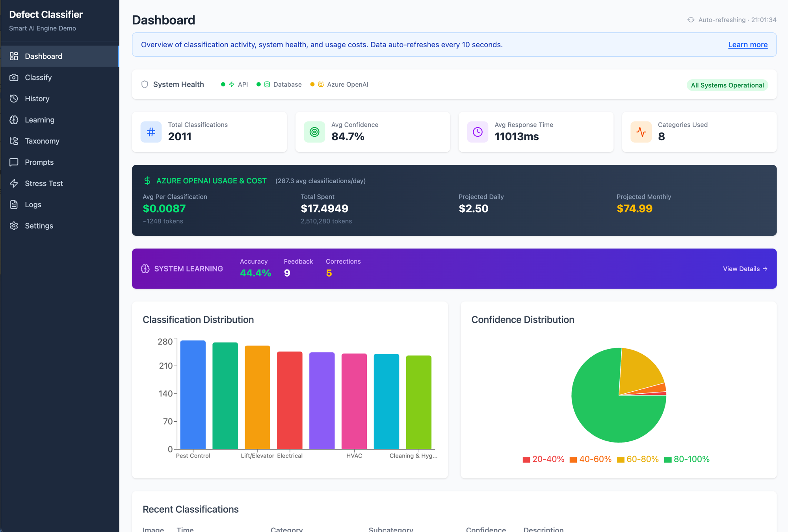Open Taxonomy from the sidebar
This screenshot has width=788, height=532.
59,141
